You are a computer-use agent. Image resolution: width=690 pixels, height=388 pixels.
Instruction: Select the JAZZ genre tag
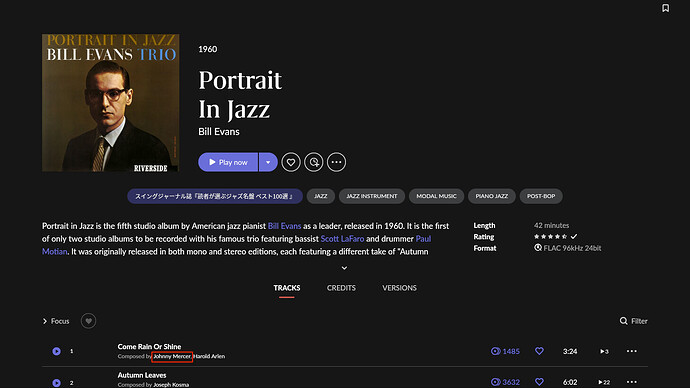[321, 196]
